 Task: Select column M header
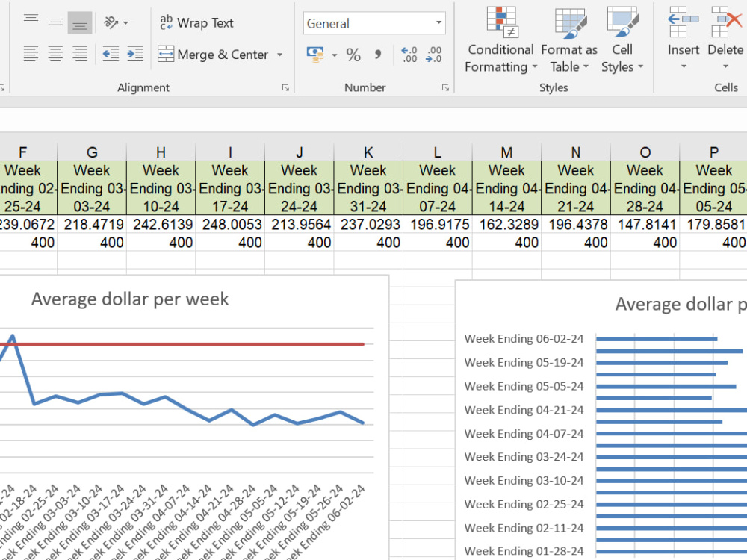506,152
